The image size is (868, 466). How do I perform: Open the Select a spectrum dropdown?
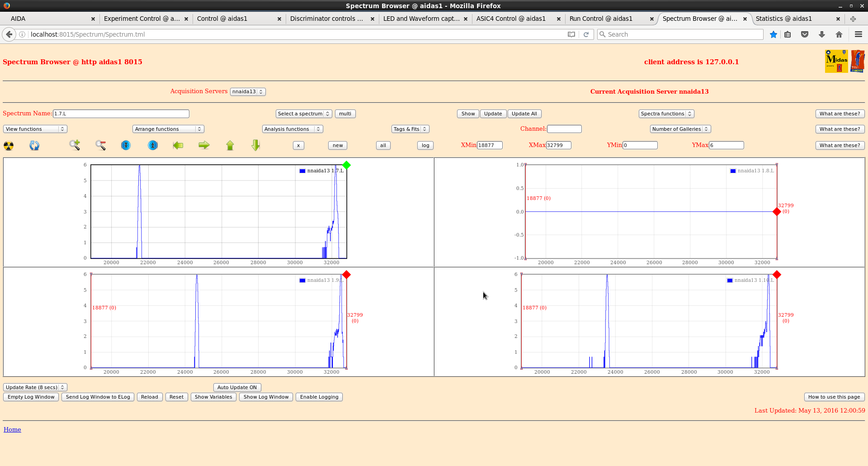click(x=304, y=114)
